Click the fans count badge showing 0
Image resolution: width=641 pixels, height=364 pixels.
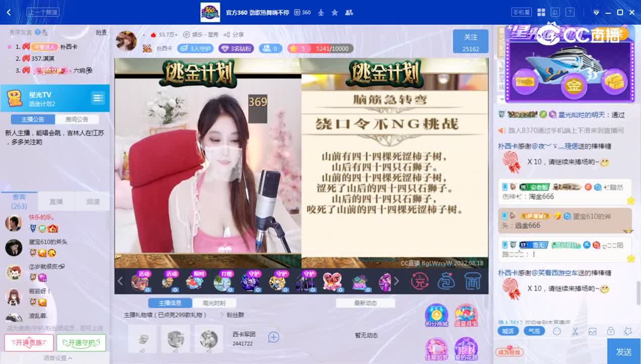[270, 49]
